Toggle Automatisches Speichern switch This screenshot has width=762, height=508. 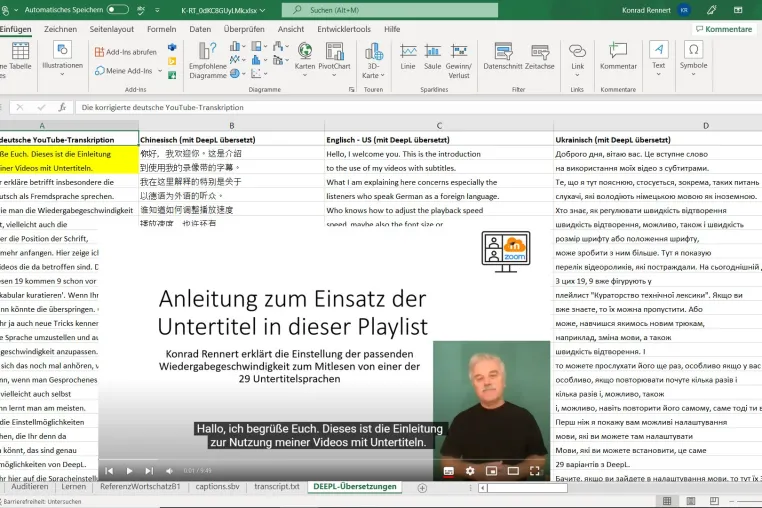118,10
